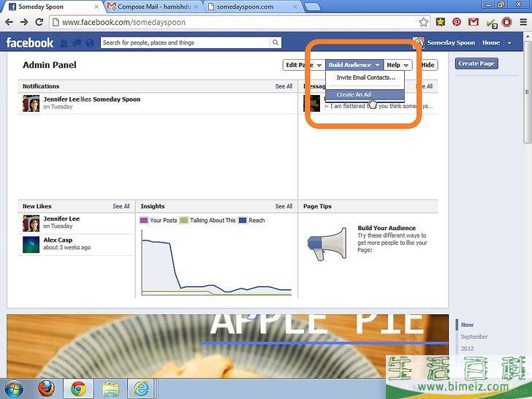Viewport: 532px width, 399px height.
Task: Click the yellow star extension icon
Action: click(441, 22)
